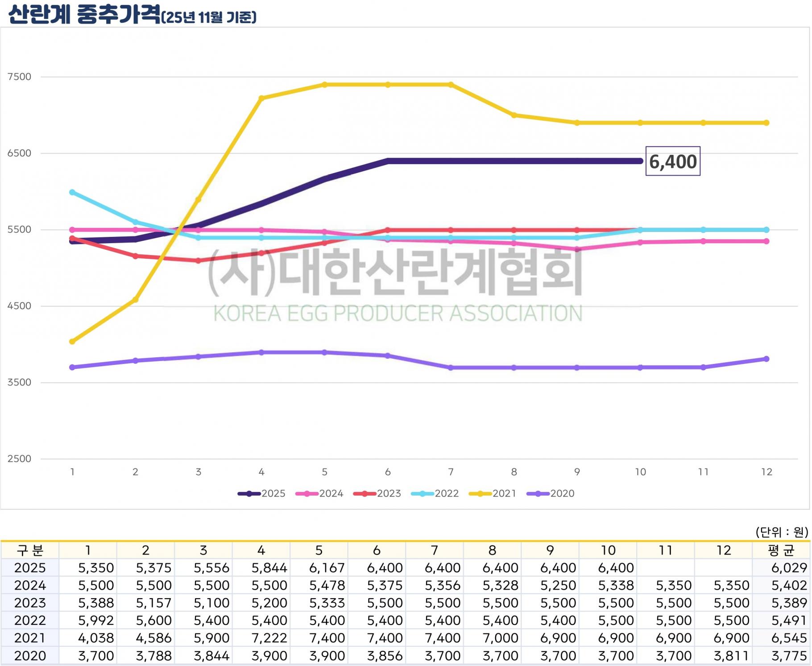Select the 2022 line point at month 1
812x666 pixels.
click(x=72, y=192)
